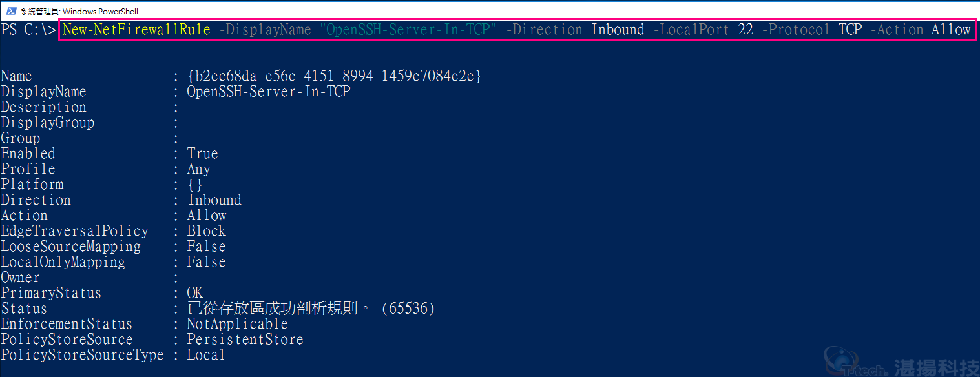Click the -Protocol parameter text
Viewport: 980px width, 377px height.
[x=796, y=30]
